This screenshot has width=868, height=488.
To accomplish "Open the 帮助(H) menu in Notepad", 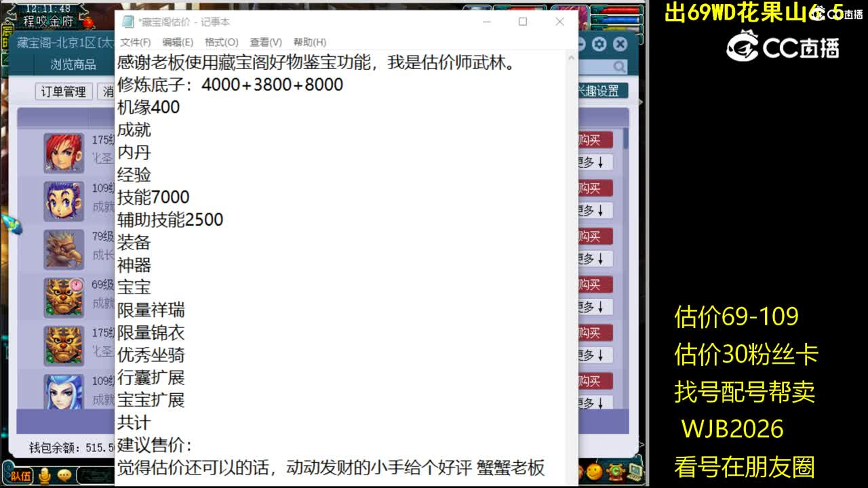I will 310,42.
